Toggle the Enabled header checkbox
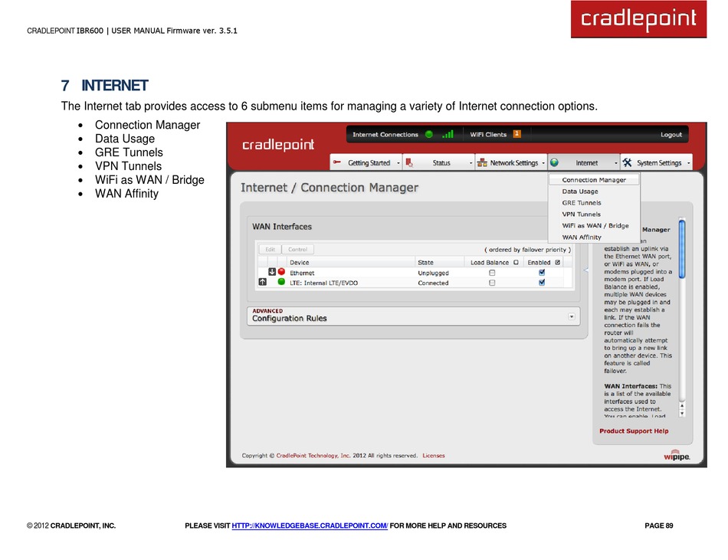The image size is (728, 560). (x=558, y=262)
